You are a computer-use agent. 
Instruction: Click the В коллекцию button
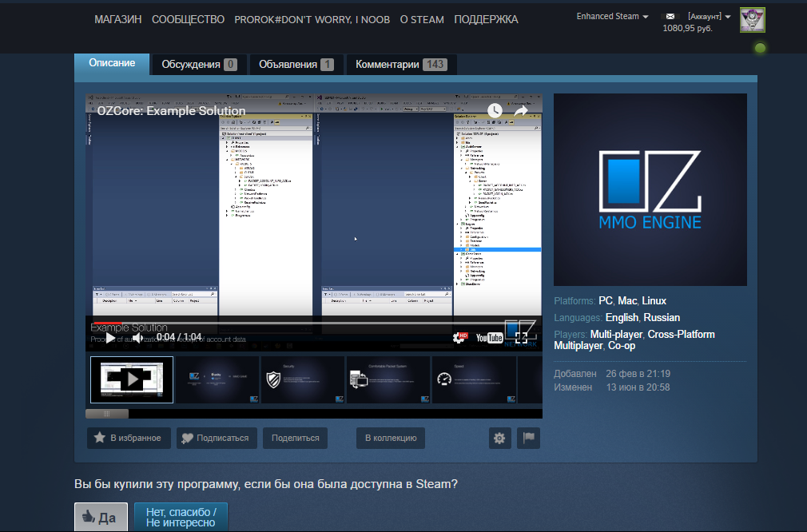click(391, 438)
